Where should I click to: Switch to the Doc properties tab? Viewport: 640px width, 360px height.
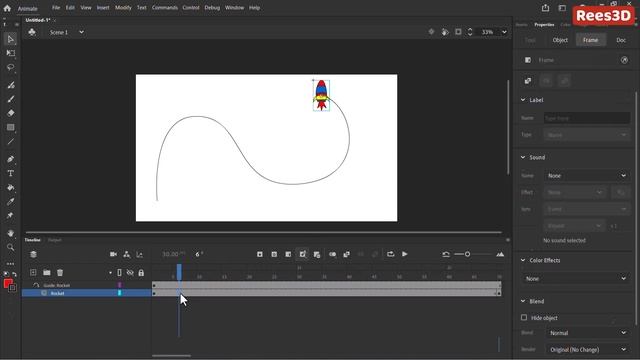621,40
